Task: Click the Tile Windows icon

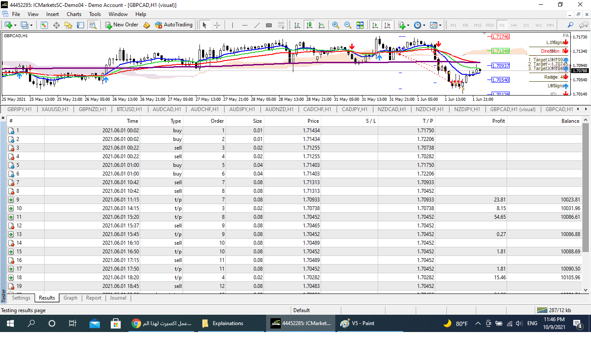Action: pos(360,25)
